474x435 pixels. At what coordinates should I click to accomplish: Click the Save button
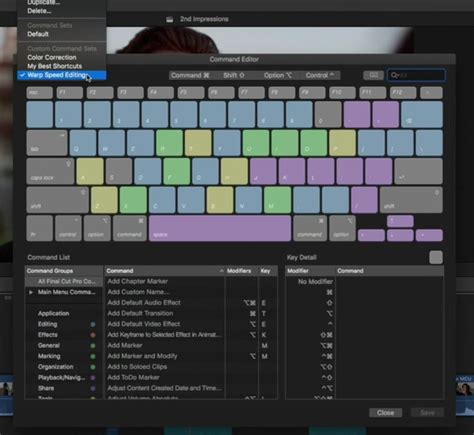(427, 413)
